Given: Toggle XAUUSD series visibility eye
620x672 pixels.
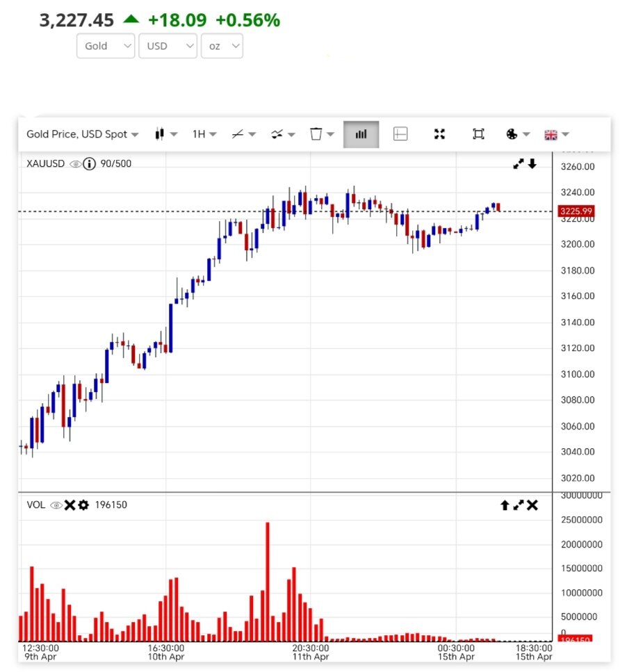Looking at the screenshot, I should (75, 164).
